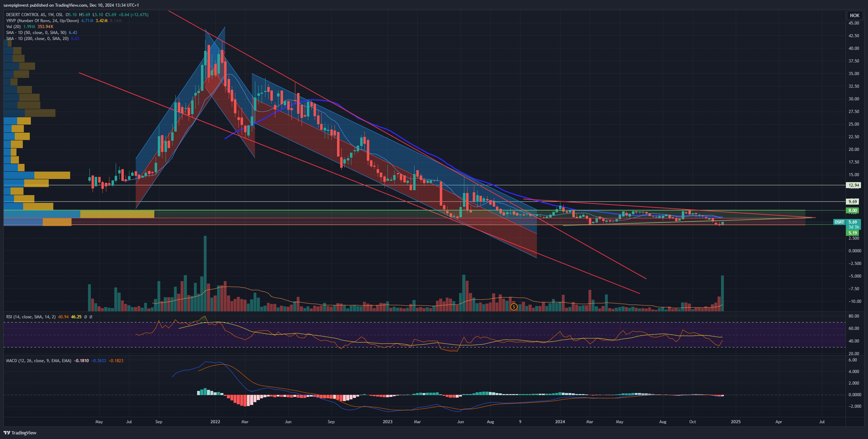
Task: Click the 2024 label on time axis
Action: pyautogui.click(x=560, y=422)
